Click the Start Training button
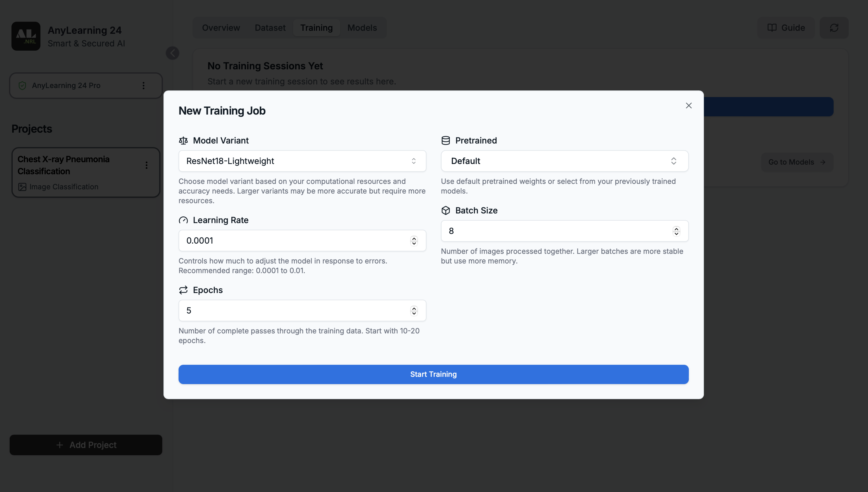 [x=433, y=374]
